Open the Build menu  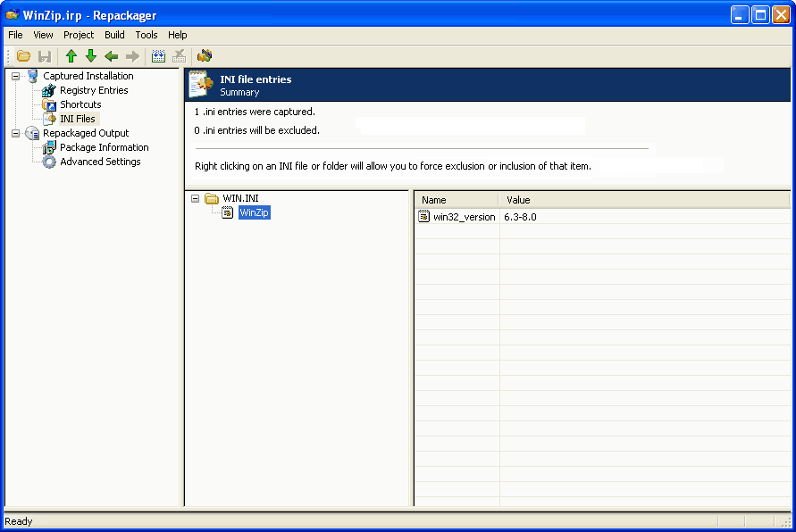pos(114,35)
